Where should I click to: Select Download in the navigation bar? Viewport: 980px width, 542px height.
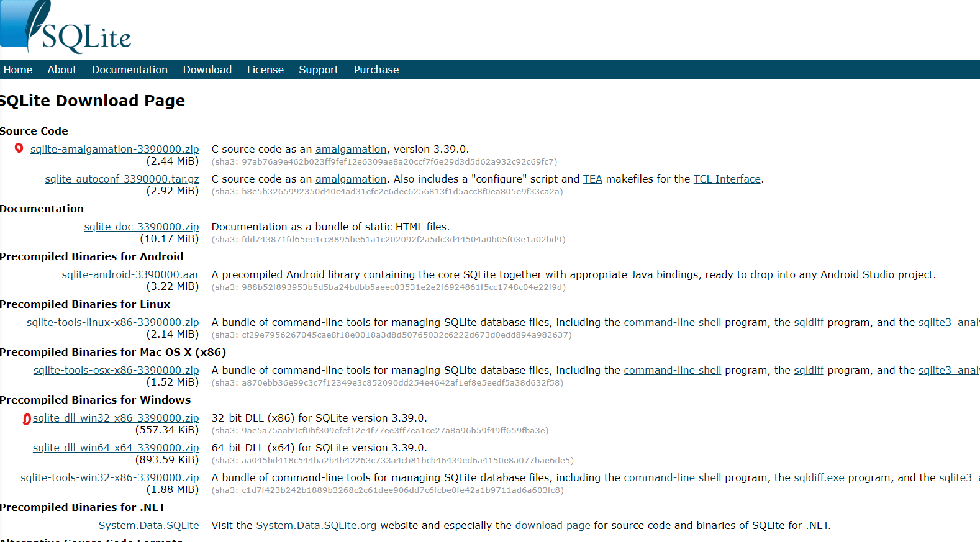207,70
